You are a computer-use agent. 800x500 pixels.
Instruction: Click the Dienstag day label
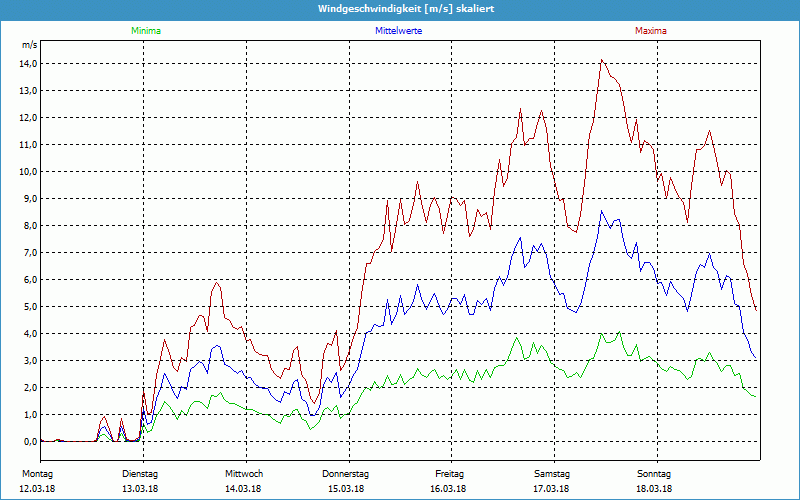(x=140, y=474)
